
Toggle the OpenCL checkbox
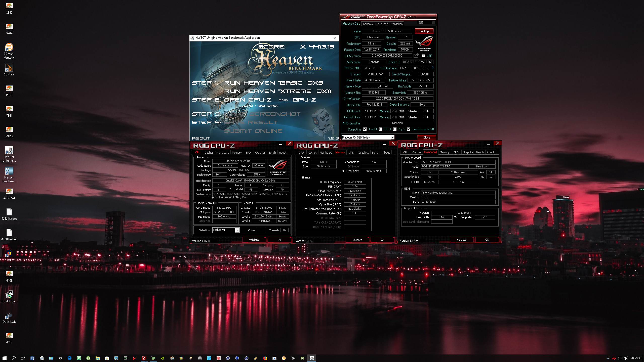[365, 129]
